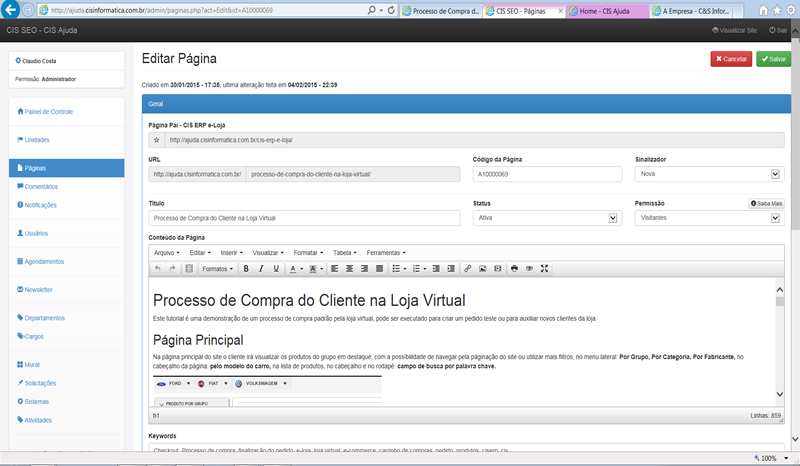Screen dimensions: 800x466
Task: Insert an image with picture icon
Action: click(x=483, y=268)
